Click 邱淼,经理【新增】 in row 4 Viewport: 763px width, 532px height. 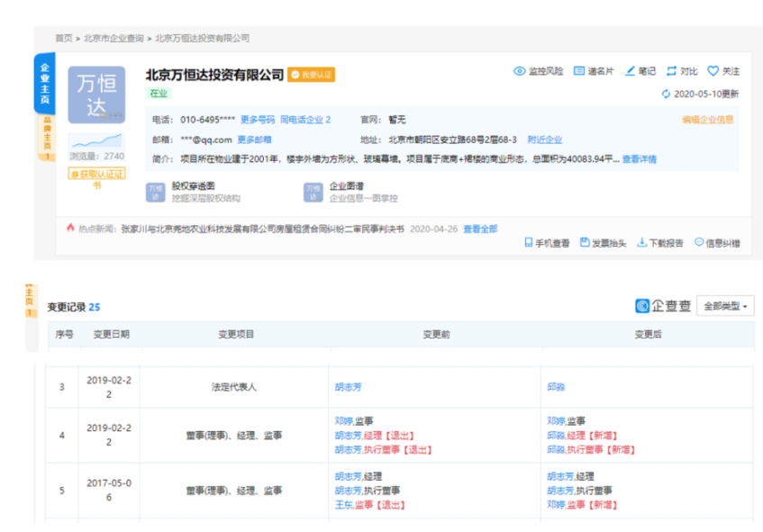click(x=583, y=435)
